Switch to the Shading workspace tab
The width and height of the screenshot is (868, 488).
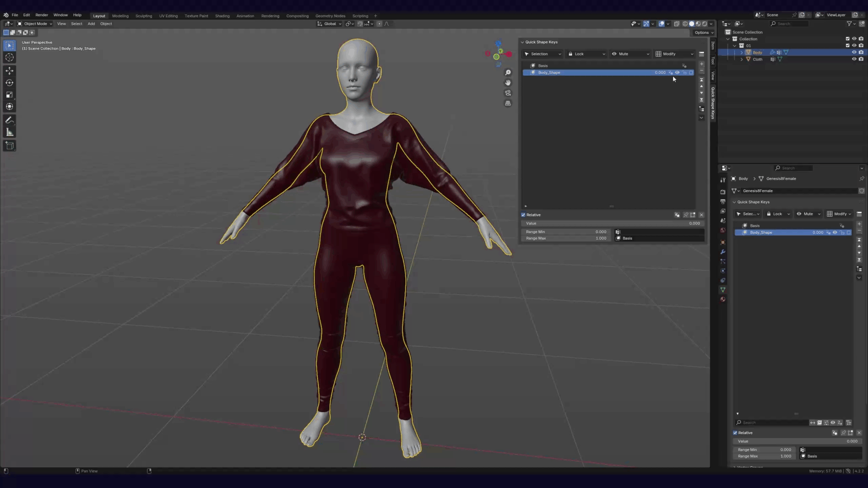click(222, 16)
